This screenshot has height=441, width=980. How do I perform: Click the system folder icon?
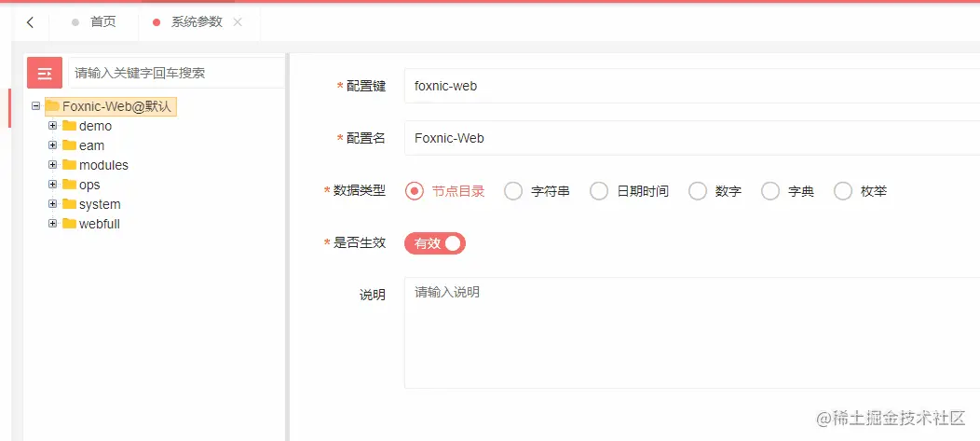69,204
